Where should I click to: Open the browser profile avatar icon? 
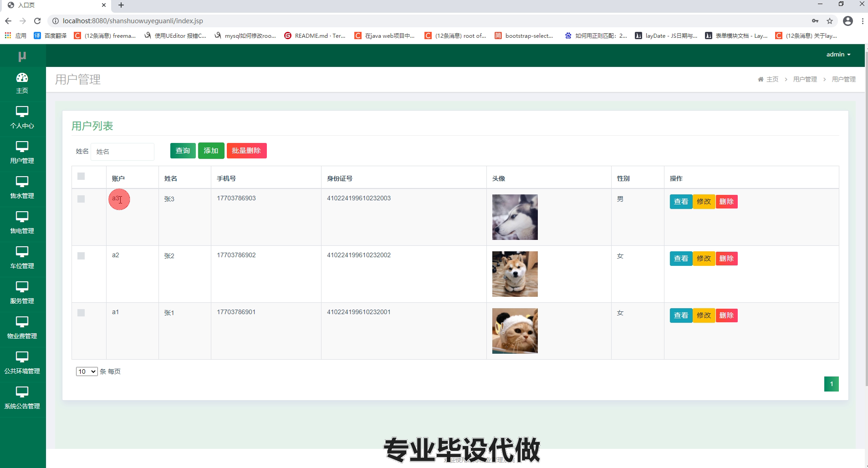click(848, 21)
